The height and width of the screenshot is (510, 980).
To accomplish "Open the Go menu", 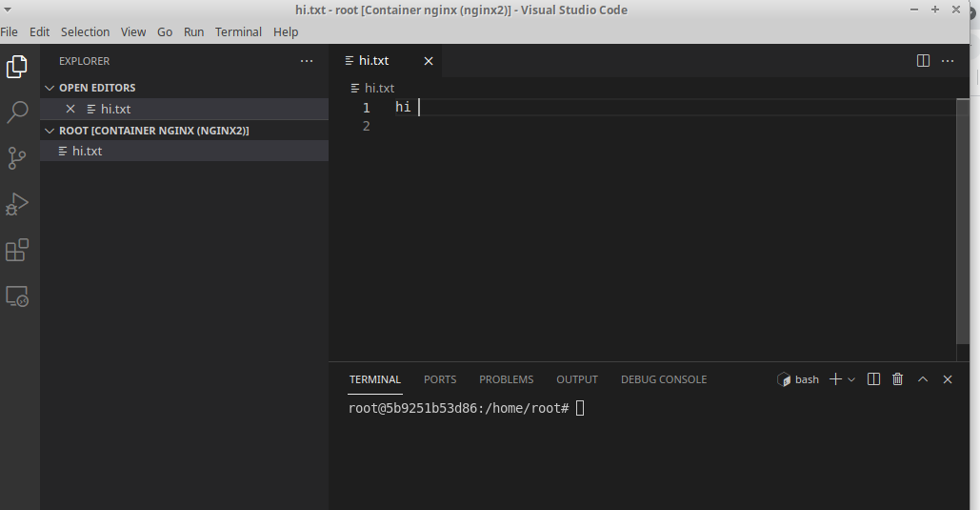I will pyautogui.click(x=165, y=31).
